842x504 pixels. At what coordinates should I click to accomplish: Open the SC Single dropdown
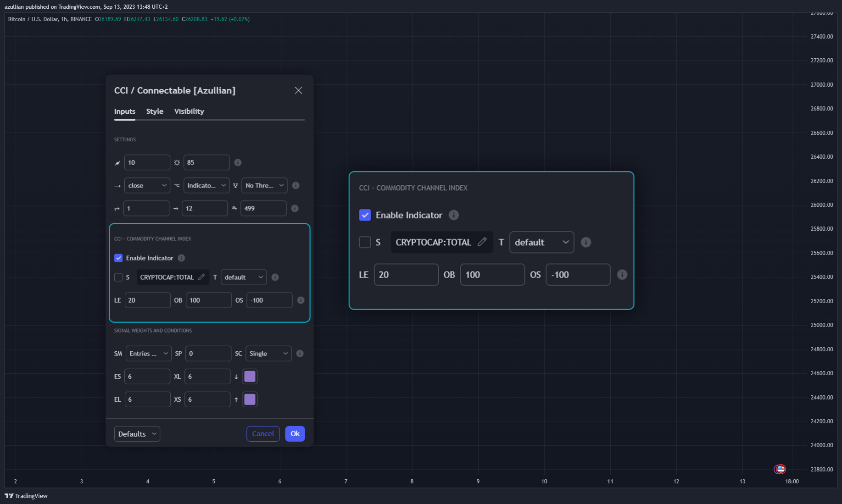pos(268,353)
